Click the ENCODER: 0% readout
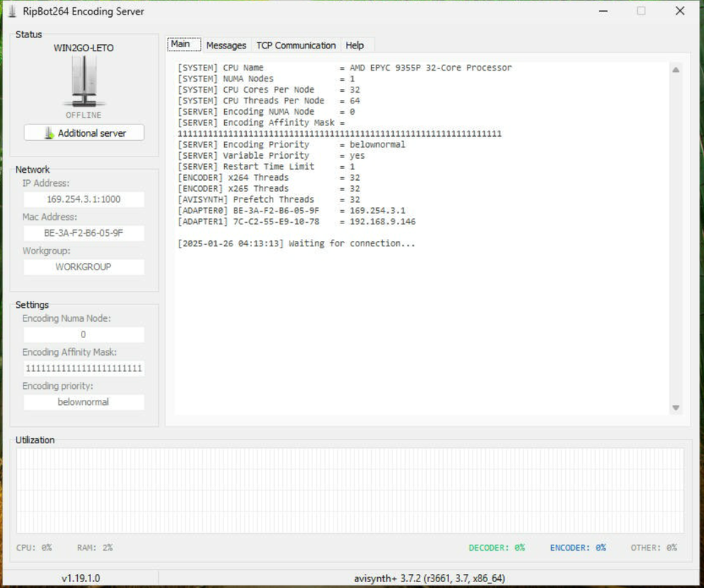Image resolution: width=704 pixels, height=588 pixels. coord(578,548)
